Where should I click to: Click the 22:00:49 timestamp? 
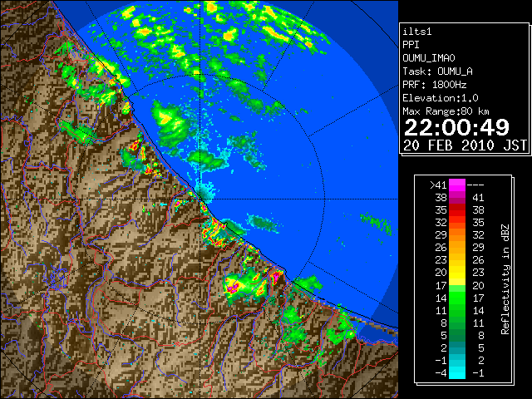[456, 127]
